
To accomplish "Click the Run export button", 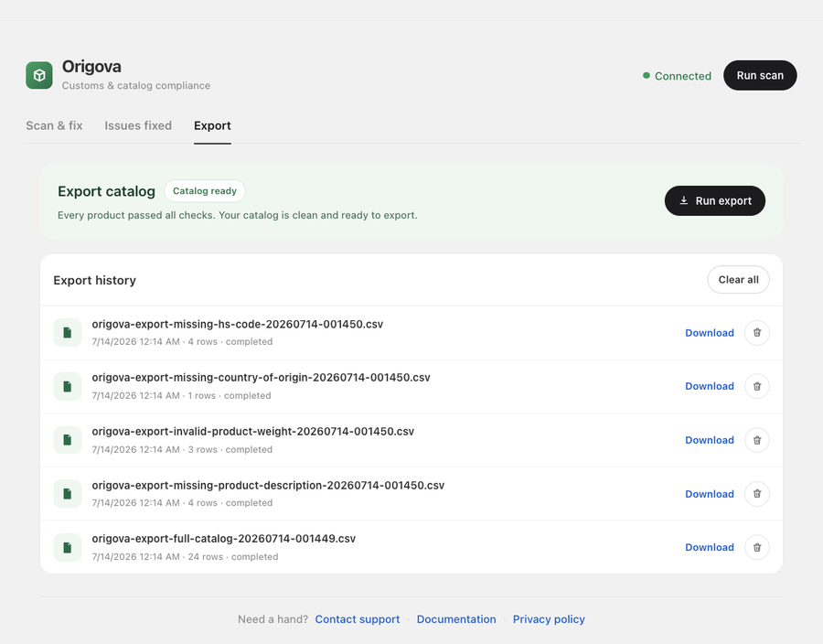I will 715,200.
